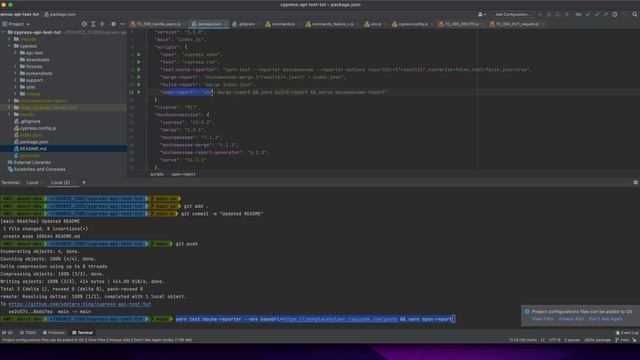Select package.json in project tree
Screen dimensions: 640x360
[34, 142]
